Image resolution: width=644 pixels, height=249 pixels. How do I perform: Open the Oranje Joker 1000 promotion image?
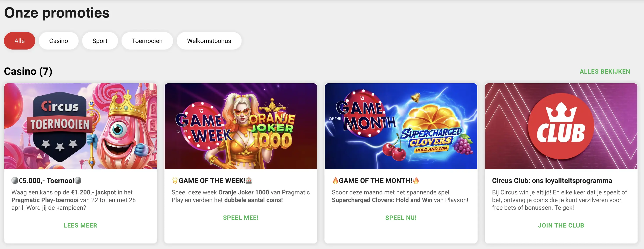click(x=241, y=126)
